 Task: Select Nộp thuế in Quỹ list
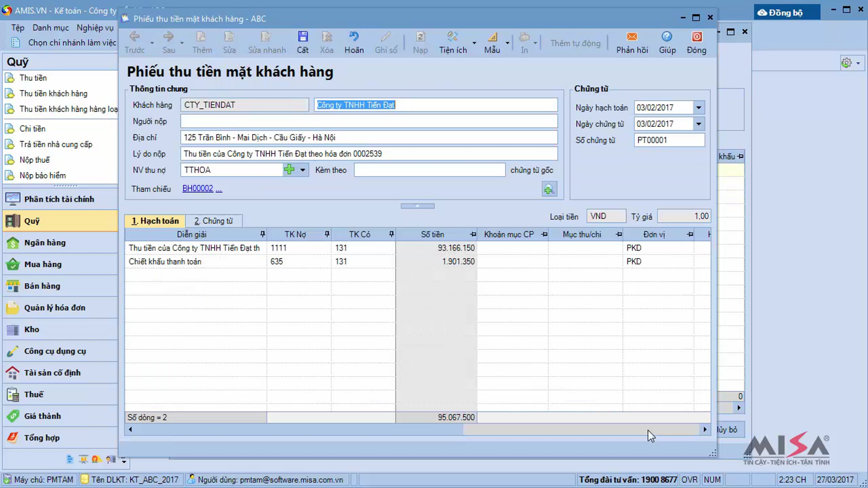(x=34, y=160)
